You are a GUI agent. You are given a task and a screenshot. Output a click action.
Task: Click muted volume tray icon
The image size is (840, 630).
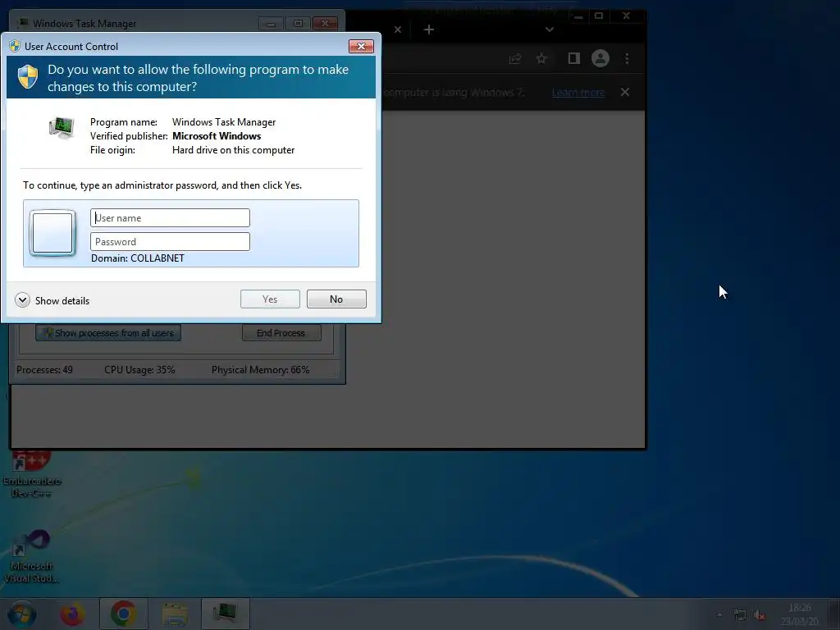[759, 615]
